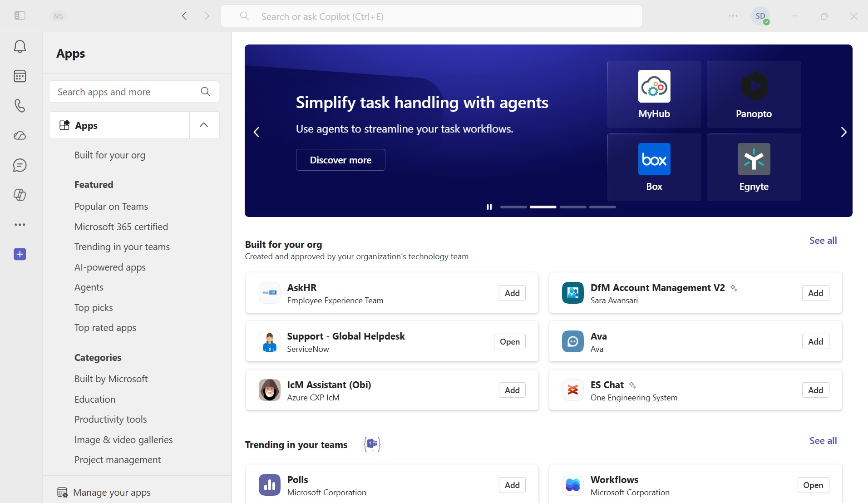The image size is (868, 503).
Task: Add the ES Chat app
Action: pyautogui.click(x=815, y=390)
